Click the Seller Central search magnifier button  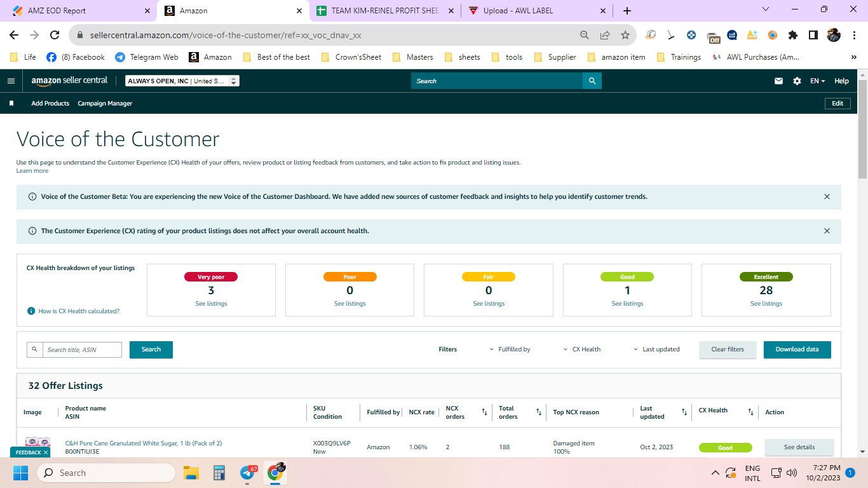[592, 81]
